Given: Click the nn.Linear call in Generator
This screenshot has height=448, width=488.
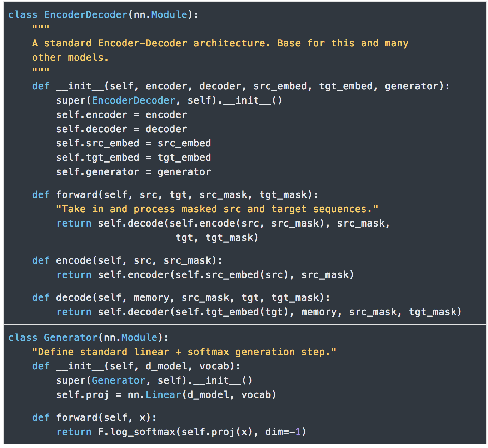Looking at the screenshot, I should 155,395.
